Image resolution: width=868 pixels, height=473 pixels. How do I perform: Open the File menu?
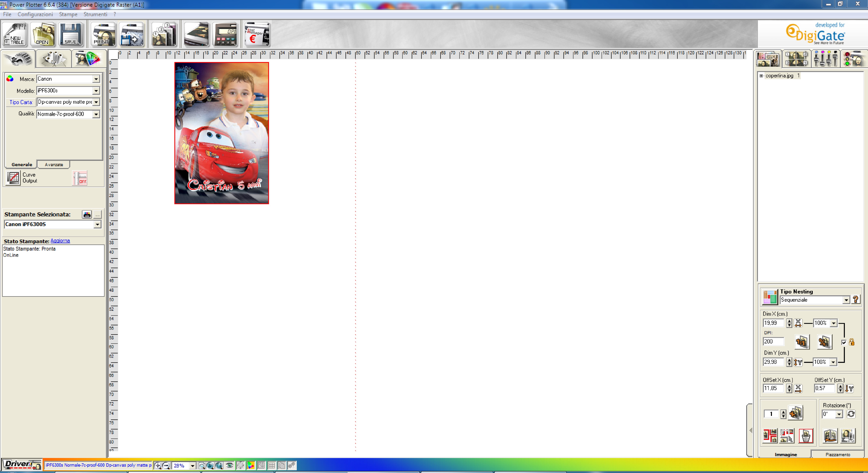7,14
